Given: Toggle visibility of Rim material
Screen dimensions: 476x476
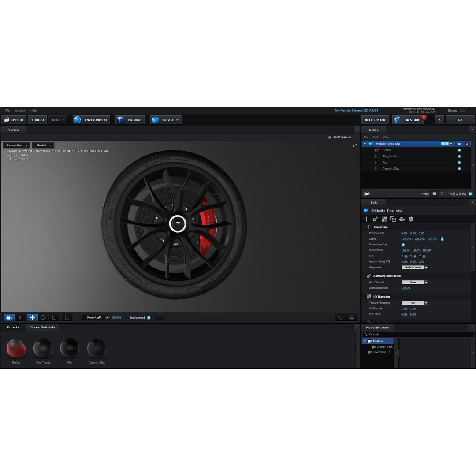Looking at the screenshot, I should coord(459,162).
